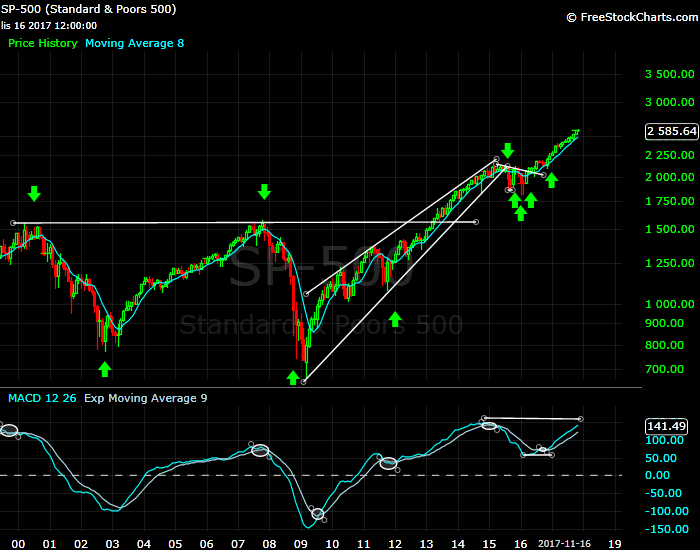Click the green down arrow above the 2015 top
The width and height of the screenshot is (700, 550).
tap(507, 151)
